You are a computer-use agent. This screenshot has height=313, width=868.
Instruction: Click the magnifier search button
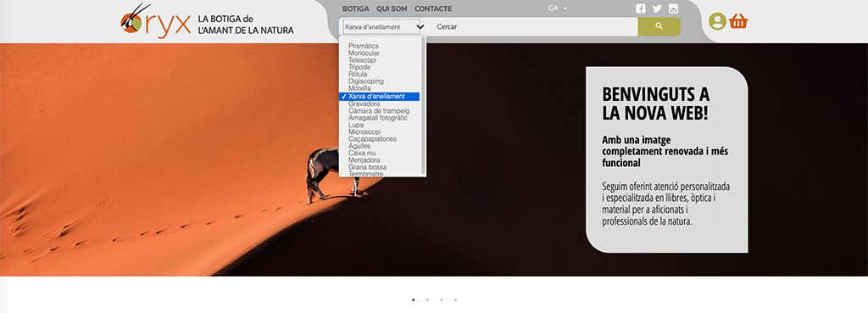pos(659,26)
